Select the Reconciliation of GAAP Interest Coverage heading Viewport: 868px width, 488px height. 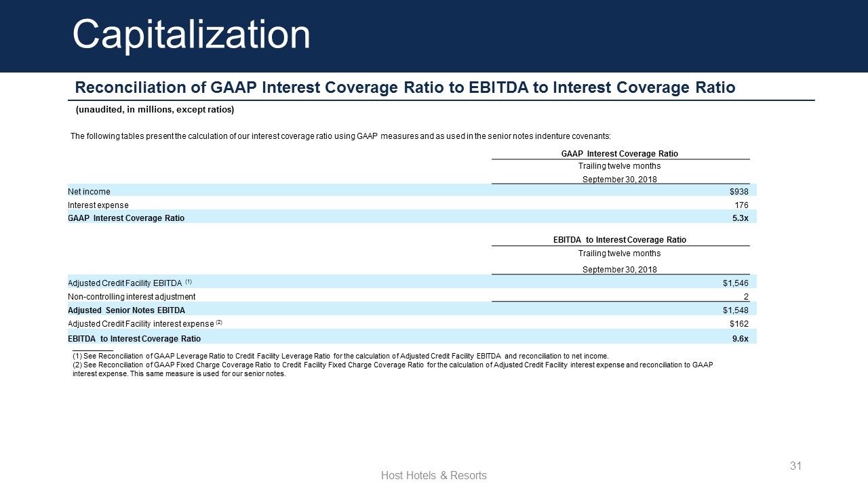[405, 87]
